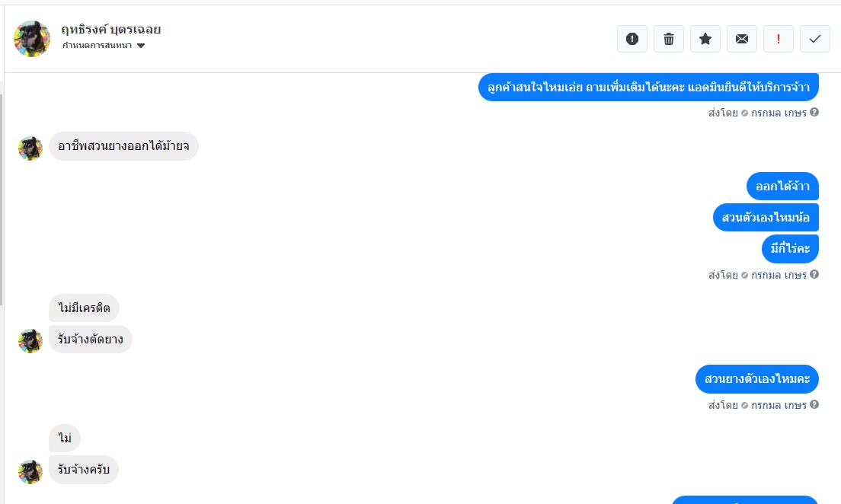
Task: Open the ฤทธิรงค์ บุตรเฉลย profile name link
Action: pyautogui.click(x=111, y=30)
